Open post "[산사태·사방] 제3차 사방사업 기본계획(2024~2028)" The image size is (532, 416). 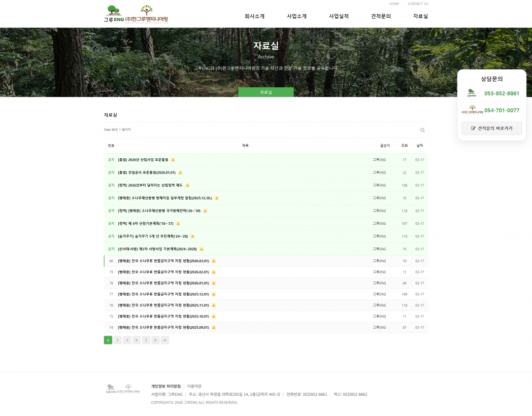pos(157,249)
